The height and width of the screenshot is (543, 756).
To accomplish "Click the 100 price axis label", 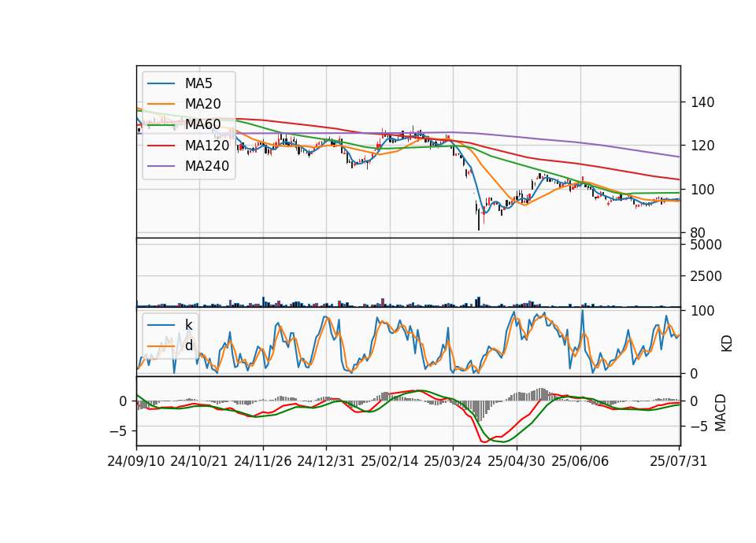I will click(702, 190).
